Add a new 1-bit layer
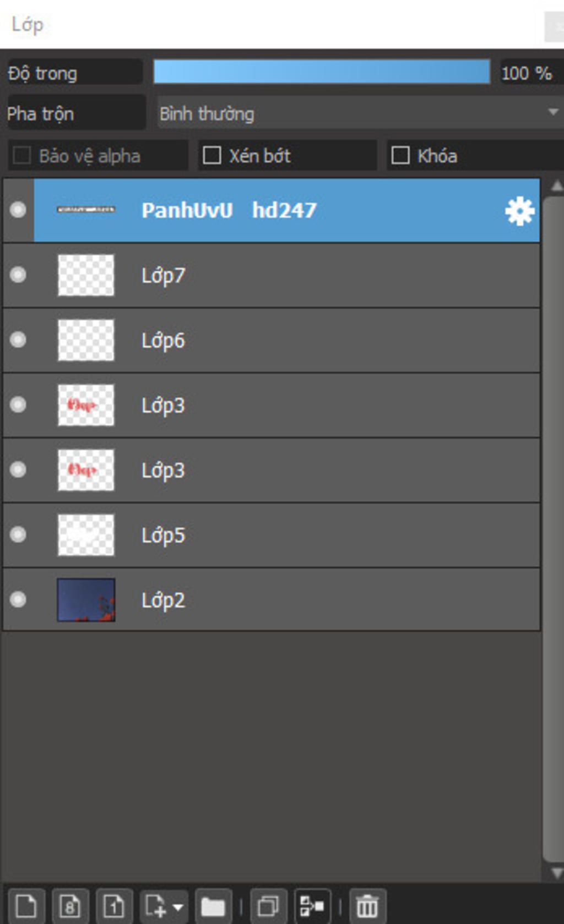Image resolution: width=564 pixels, height=924 pixels. (114, 906)
